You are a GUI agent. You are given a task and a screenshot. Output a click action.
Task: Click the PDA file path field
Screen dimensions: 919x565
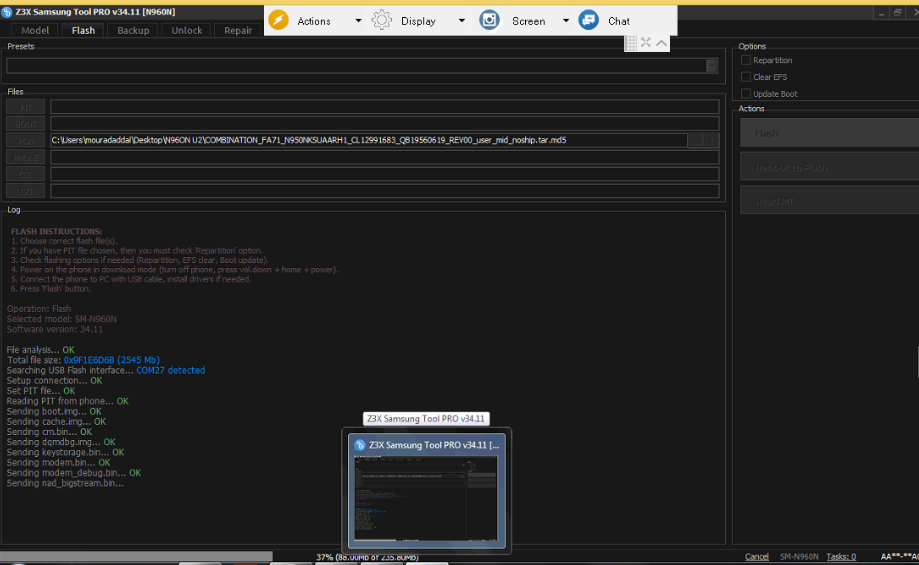click(x=369, y=141)
